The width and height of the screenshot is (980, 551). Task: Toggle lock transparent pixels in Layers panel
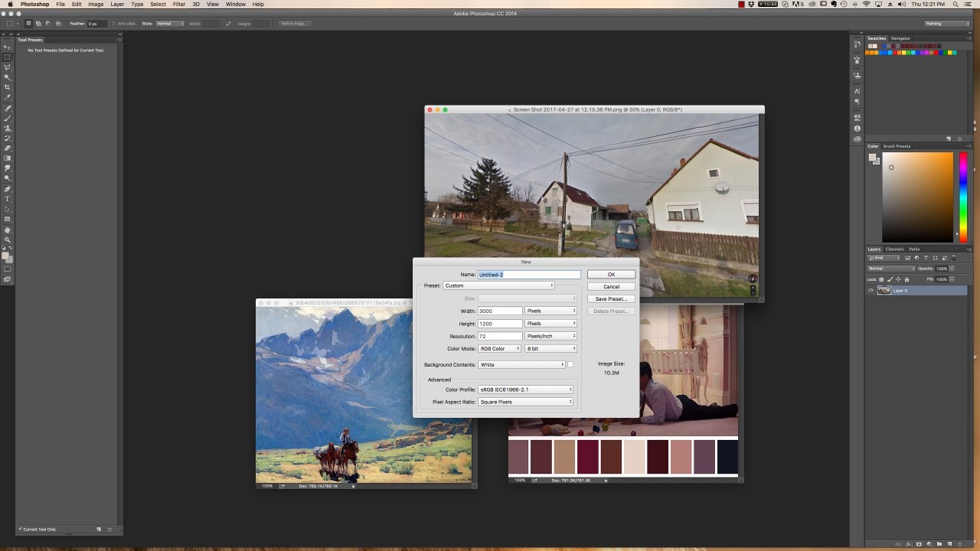[881, 279]
